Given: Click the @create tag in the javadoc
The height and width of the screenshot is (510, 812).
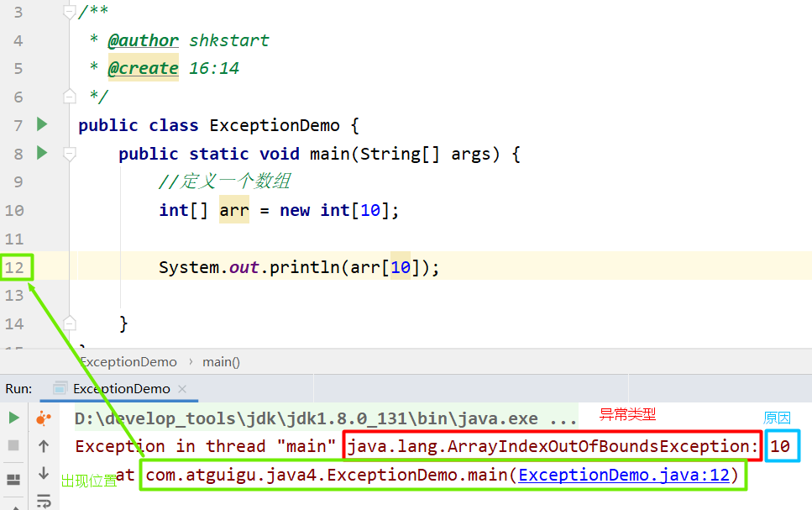Looking at the screenshot, I should (143, 68).
